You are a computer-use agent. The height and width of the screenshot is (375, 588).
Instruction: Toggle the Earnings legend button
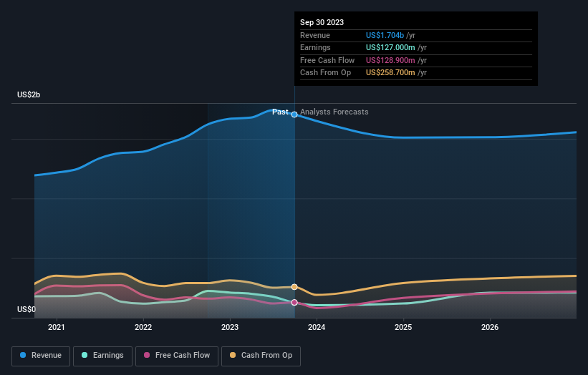(102, 356)
